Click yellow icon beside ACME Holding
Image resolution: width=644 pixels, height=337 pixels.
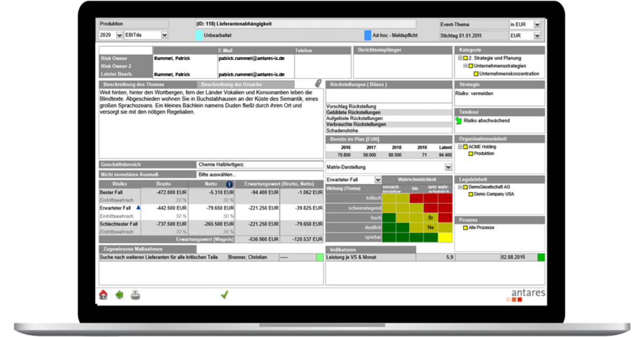tap(466, 146)
